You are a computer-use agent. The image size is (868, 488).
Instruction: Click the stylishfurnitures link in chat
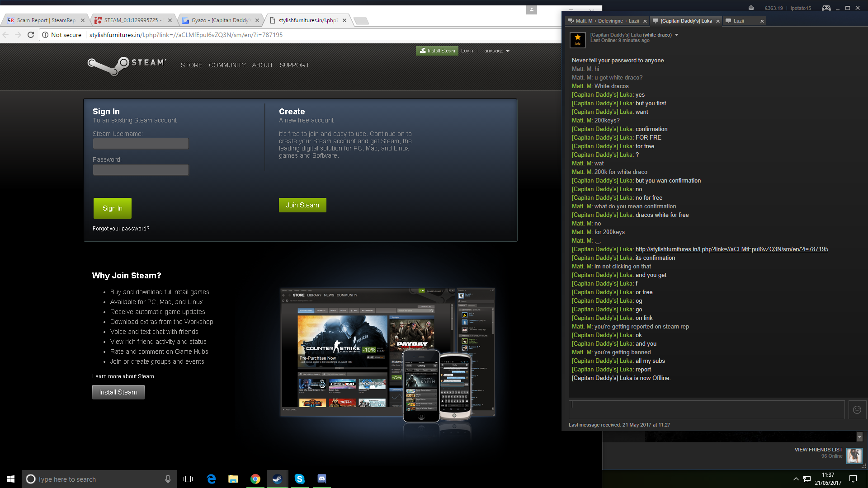point(731,249)
